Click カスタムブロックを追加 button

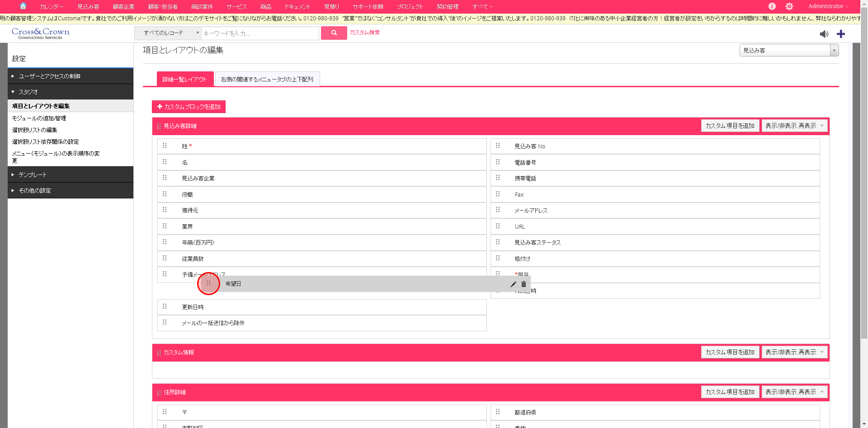click(189, 107)
